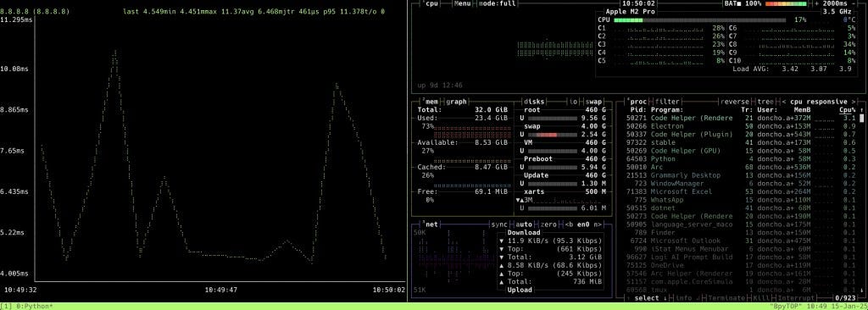Increase update interval with plus sign

coord(817,3)
